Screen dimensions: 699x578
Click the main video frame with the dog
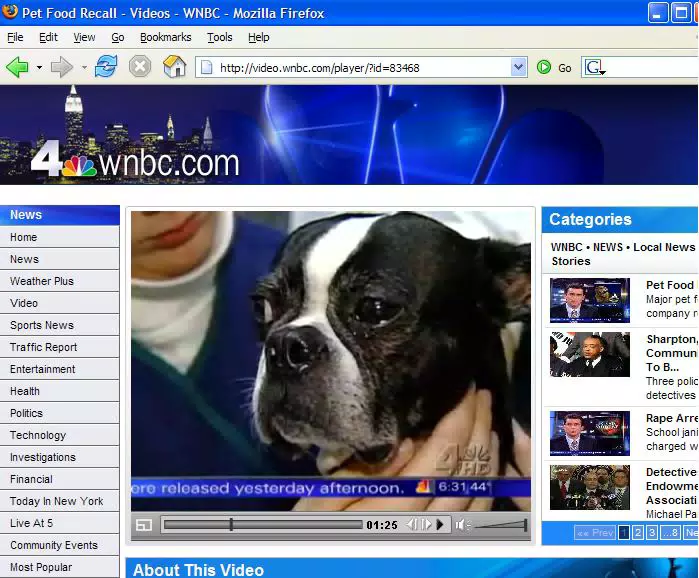[x=331, y=361]
